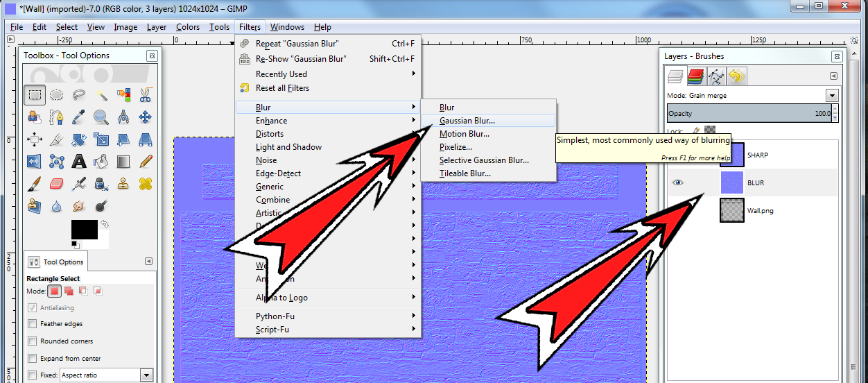Select the Foreground Select tool

coord(34,117)
